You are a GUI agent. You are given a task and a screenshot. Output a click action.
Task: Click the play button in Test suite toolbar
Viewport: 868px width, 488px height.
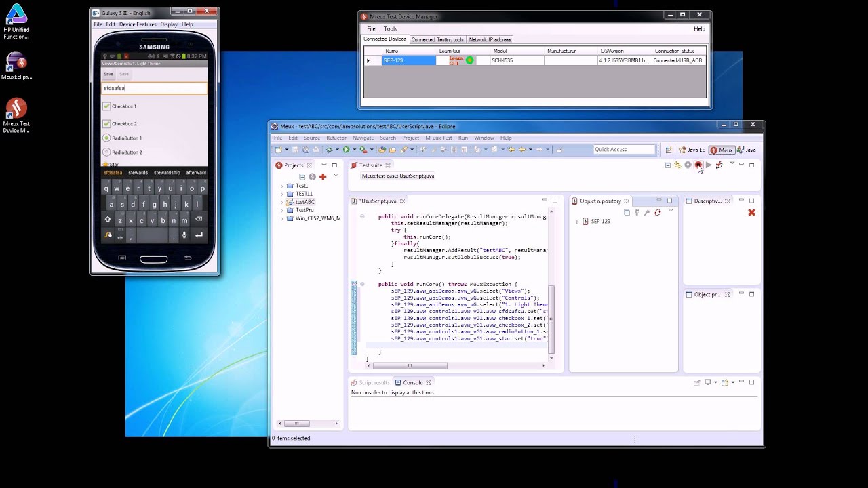[x=709, y=165]
